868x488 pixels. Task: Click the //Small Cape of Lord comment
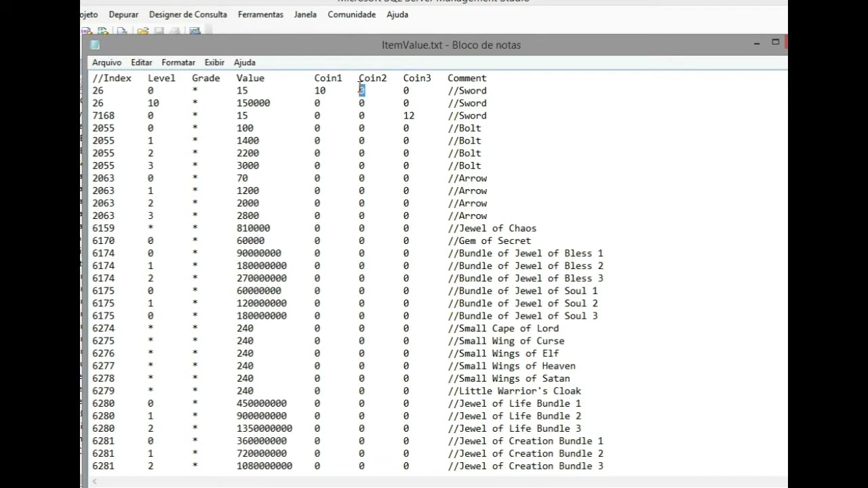(503, 329)
